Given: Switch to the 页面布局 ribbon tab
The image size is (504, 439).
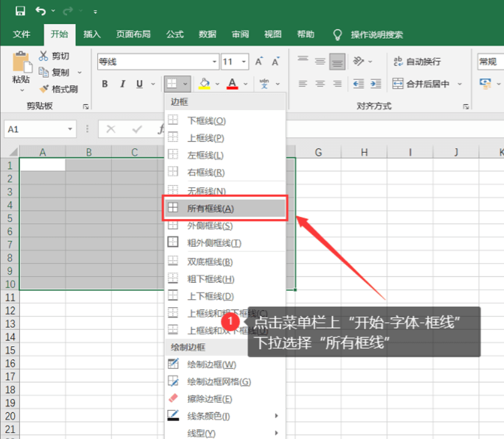Looking at the screenshot, I should pyautogui.click(x=133, y=34).
